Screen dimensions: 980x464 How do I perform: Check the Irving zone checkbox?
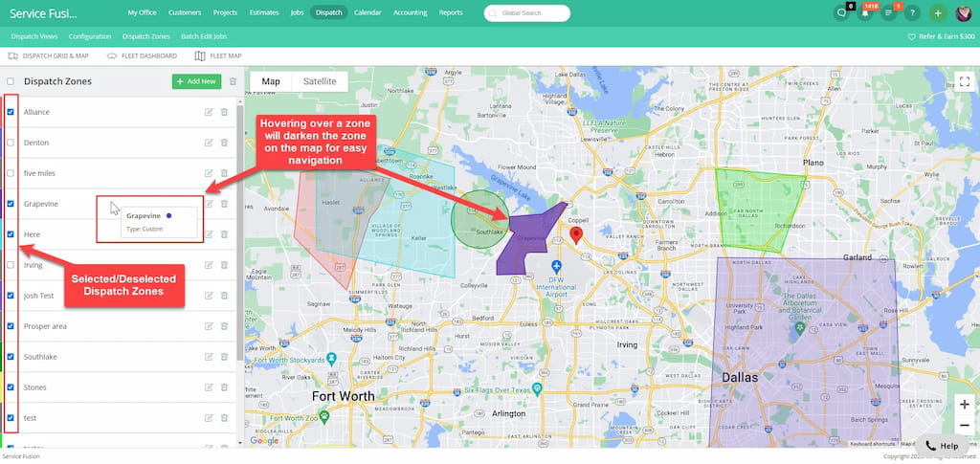click(x=11, y=265)
